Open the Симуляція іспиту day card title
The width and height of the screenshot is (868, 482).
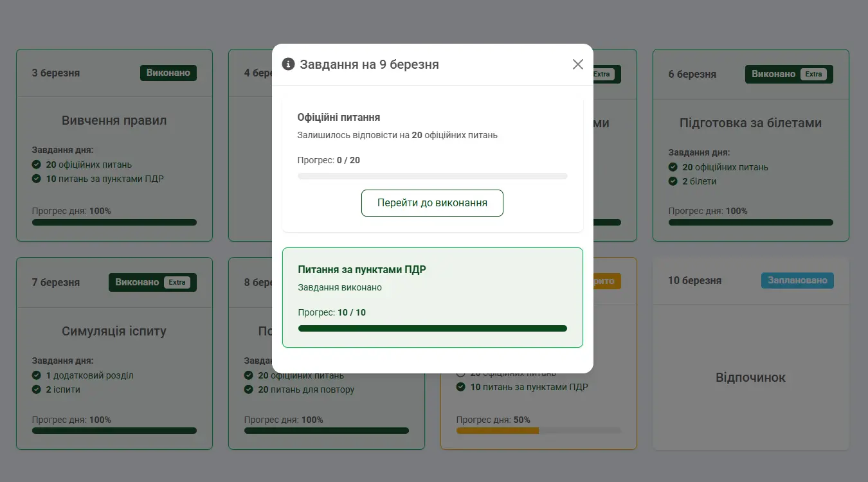114,331
